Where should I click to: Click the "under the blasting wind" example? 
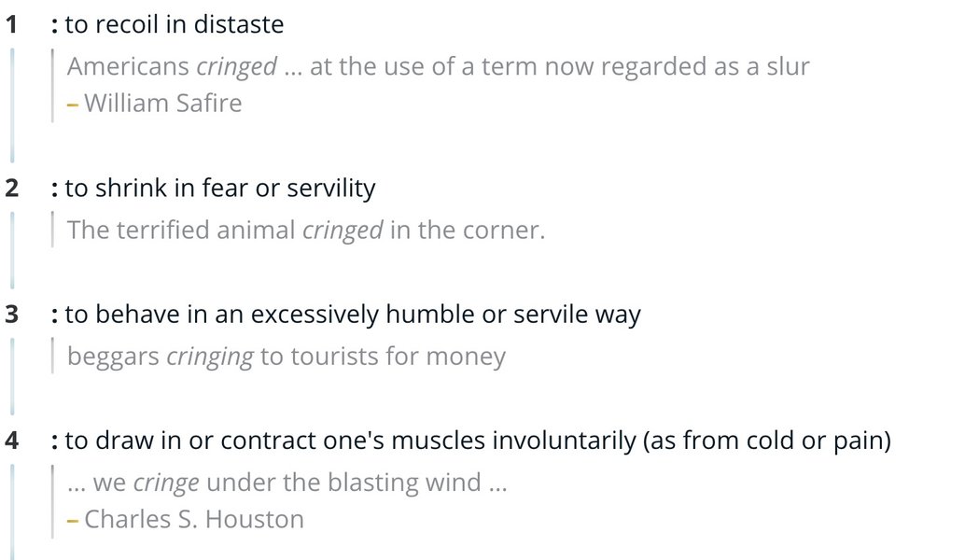click(x=287, y=483)
